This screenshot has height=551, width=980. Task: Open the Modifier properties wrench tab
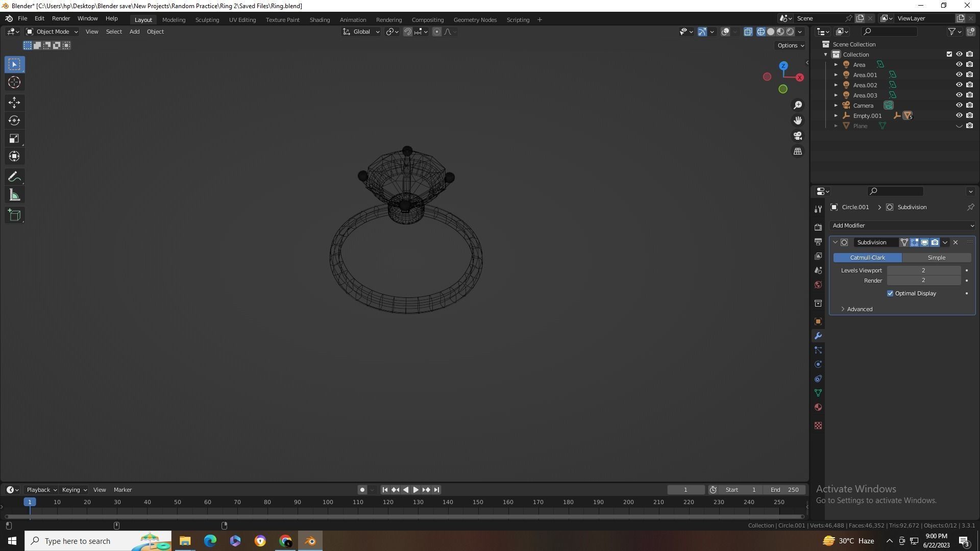(818, 336)
